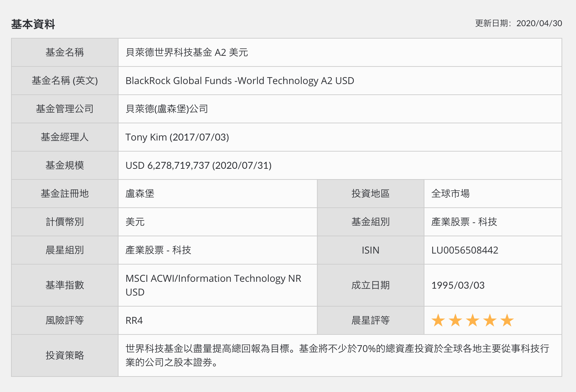The height and width of the screenshot is (392, 576).
Task: Click the English fund name BlackRock Global Funds
Action: pos(240,81)
